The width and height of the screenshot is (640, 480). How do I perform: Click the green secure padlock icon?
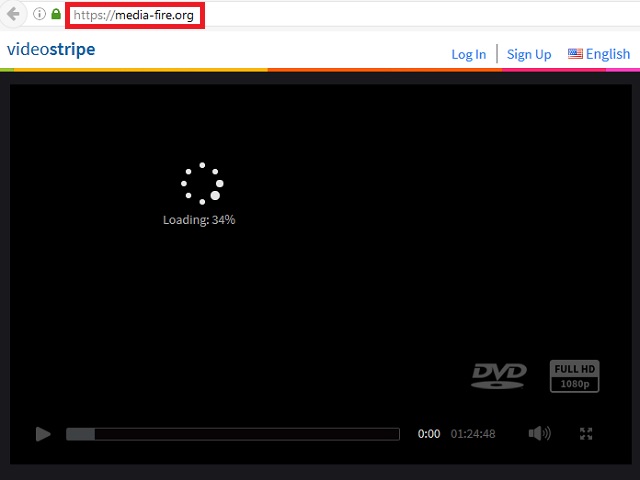click(56, 14)
